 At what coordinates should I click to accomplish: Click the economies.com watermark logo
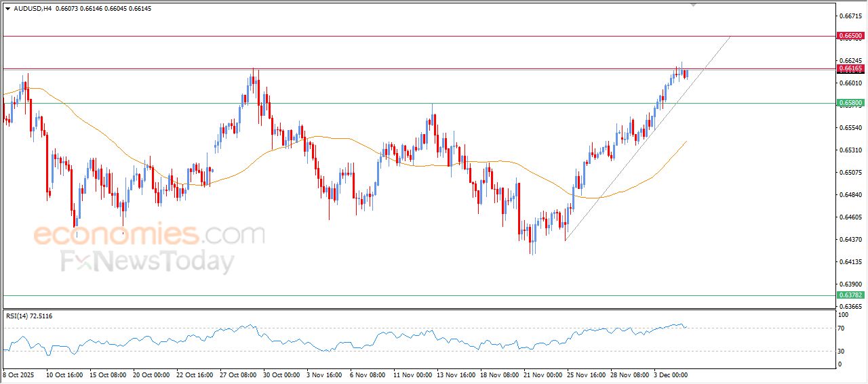pyautogui.click(x=149, y=235)
